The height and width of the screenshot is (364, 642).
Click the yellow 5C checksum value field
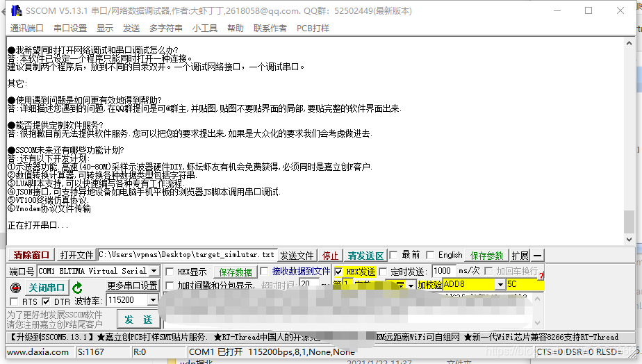click(x=525, y=284)
